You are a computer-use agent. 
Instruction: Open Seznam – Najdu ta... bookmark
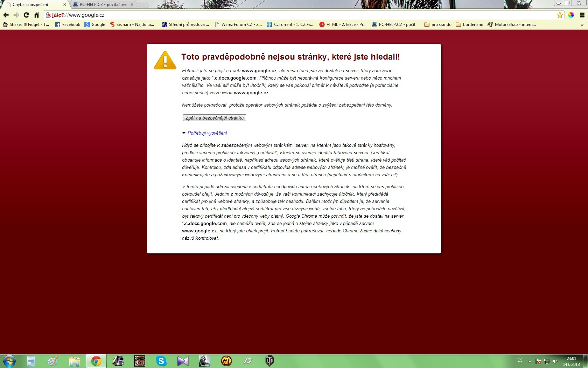point(132,25)
